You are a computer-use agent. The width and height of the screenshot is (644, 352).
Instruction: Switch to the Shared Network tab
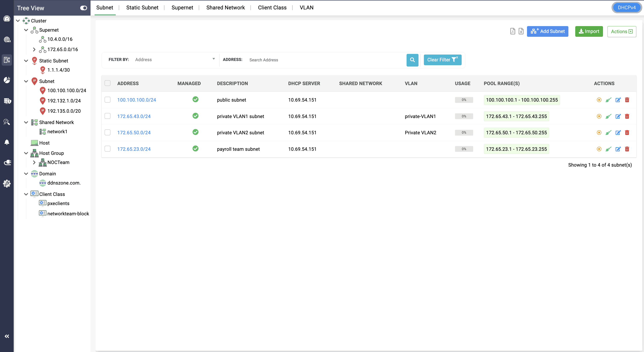(225, 7)
